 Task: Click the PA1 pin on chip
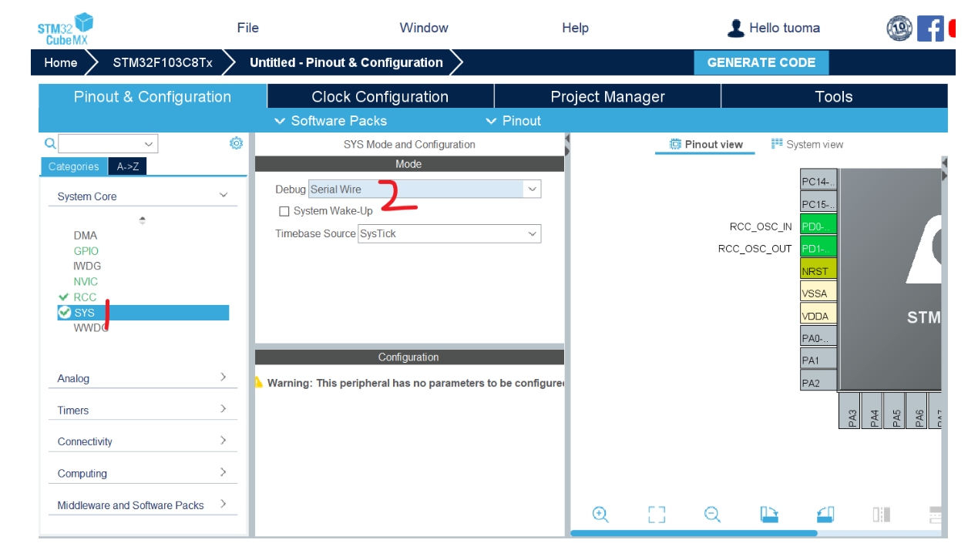[x=818, y=360]
